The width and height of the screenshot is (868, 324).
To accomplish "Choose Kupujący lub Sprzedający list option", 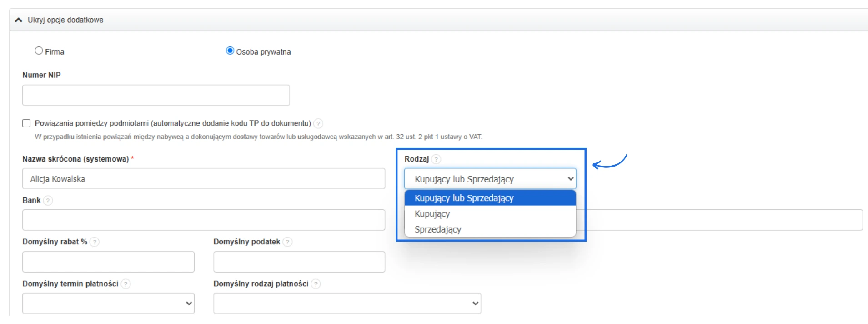I will click(490, 198).
